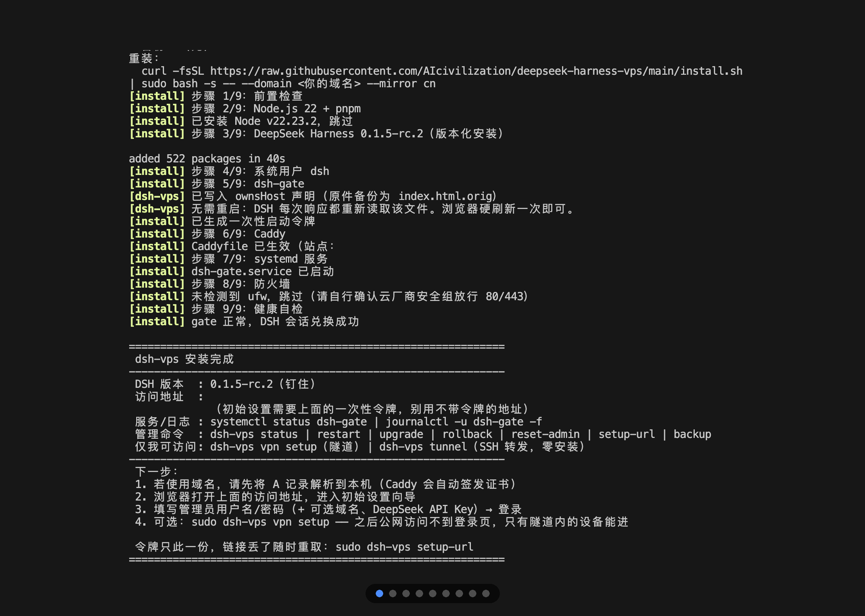Click '步骤 9/9: 健康自检' line
This screenshot has width=865, height=616.
(x=216, y=309)
